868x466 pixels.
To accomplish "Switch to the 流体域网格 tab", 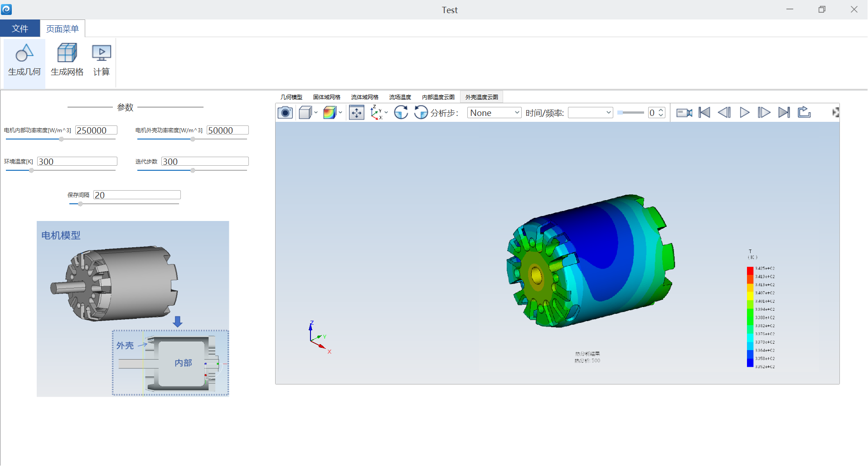I will tap(365, 97).
